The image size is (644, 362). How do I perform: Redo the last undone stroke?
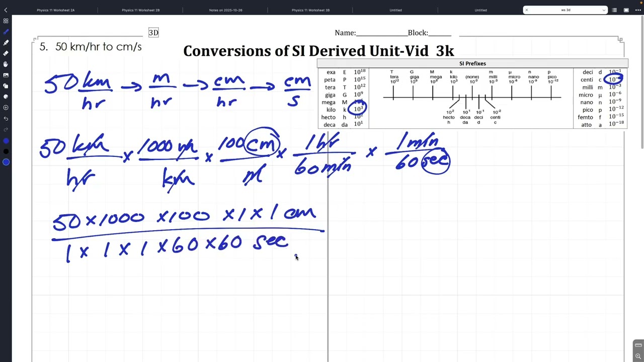(6, 130)
